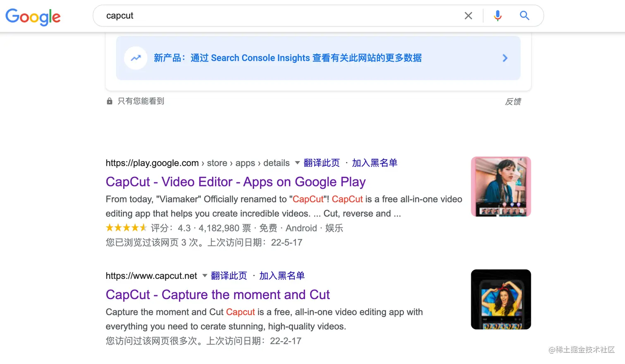Click the 只有您能看到 label

point(141,101)
